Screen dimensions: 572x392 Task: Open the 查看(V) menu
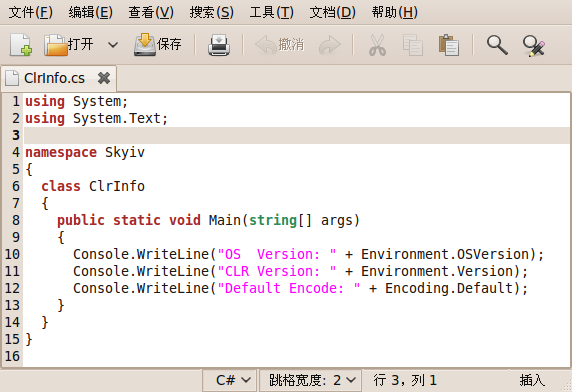tap(151, 12)
